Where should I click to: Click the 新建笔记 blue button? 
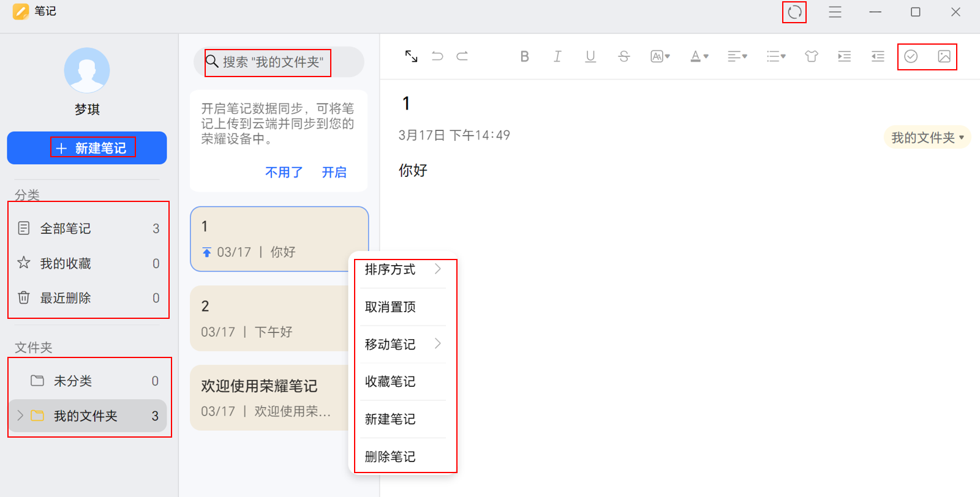(87, 148)
